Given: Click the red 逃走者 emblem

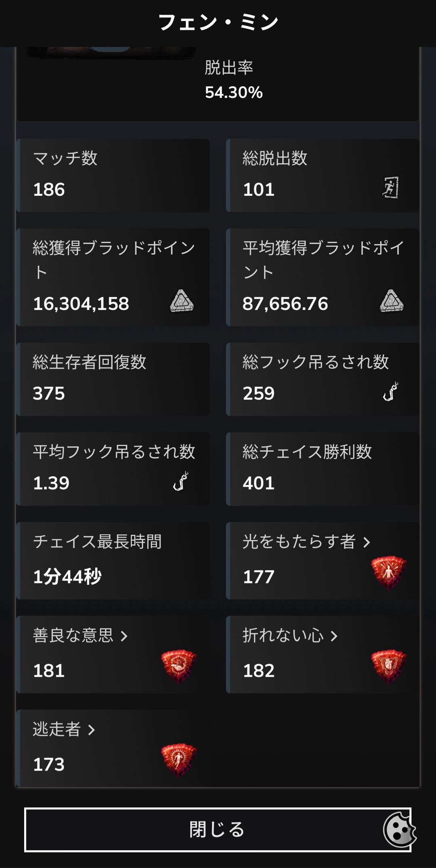Looking at the screenshot, I should point(179,759).
